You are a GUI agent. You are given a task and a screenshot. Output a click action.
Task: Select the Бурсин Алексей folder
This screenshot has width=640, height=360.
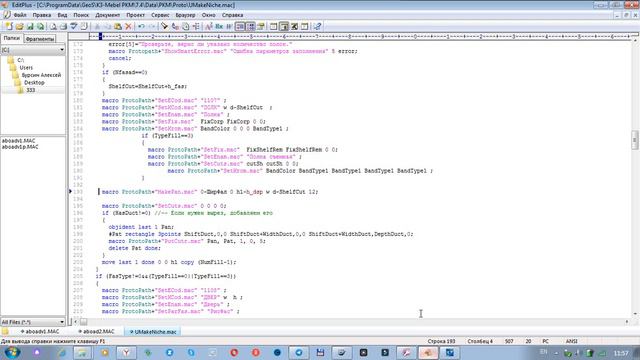click(x=41, y=75)
